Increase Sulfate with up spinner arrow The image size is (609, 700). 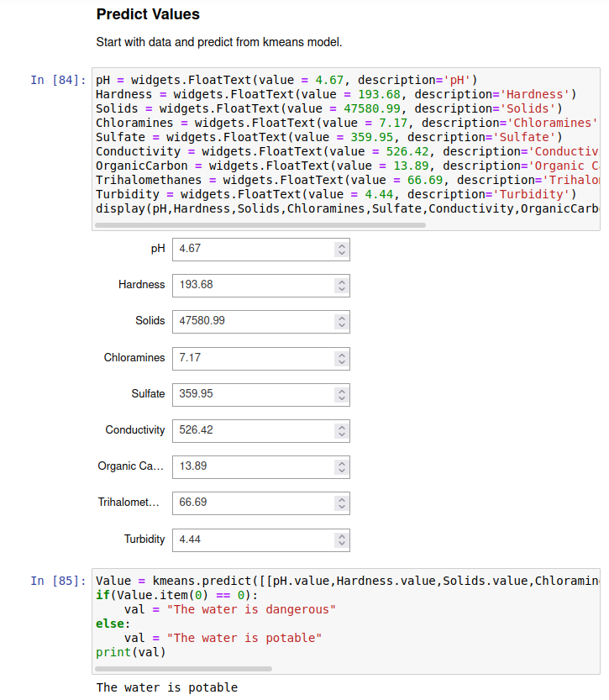[342, 391]
